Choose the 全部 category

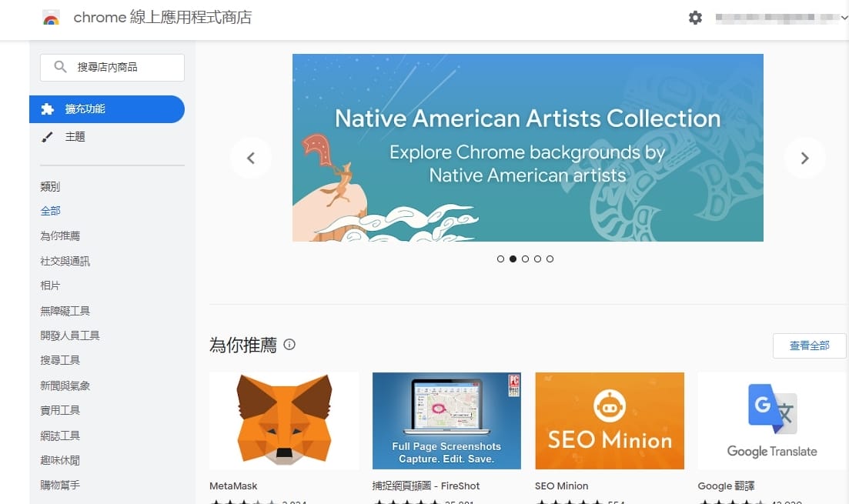point(50,211)
